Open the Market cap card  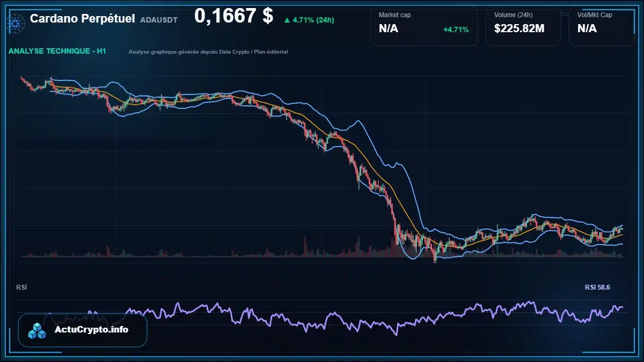tap(423, 26)
